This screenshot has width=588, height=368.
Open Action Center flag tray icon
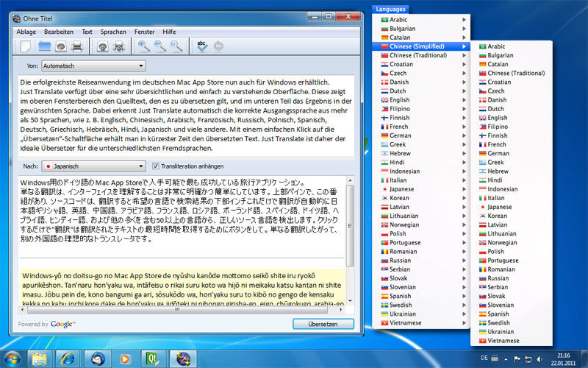pos(517,359)
